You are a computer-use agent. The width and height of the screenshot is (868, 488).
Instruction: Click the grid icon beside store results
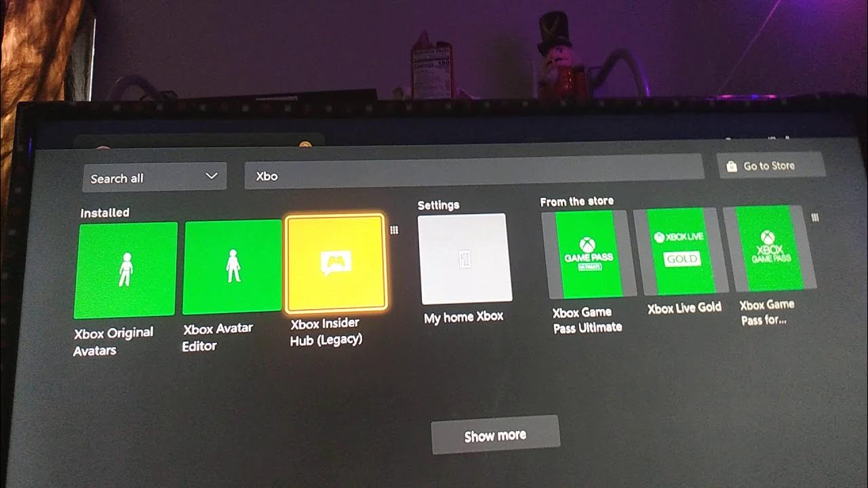click(x=815, y=218)
